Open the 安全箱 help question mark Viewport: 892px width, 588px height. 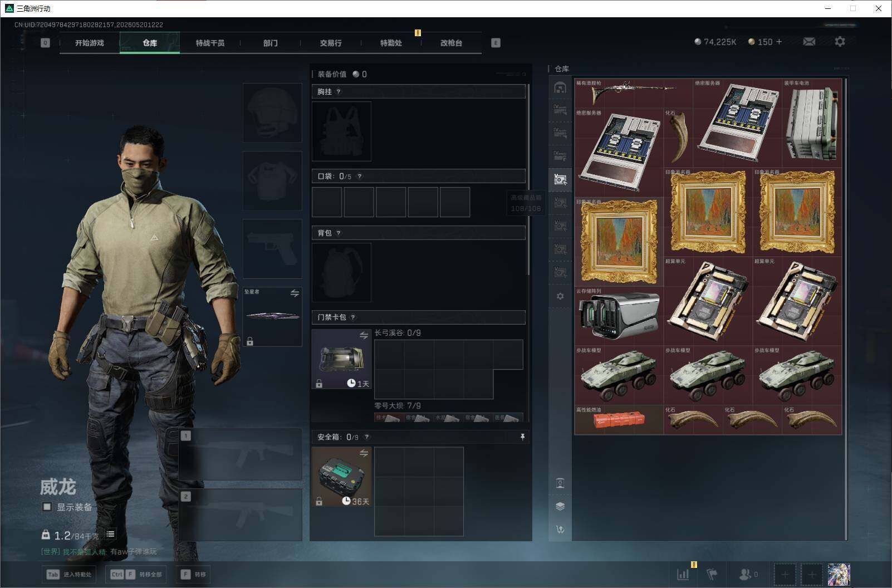click(366, 437)
